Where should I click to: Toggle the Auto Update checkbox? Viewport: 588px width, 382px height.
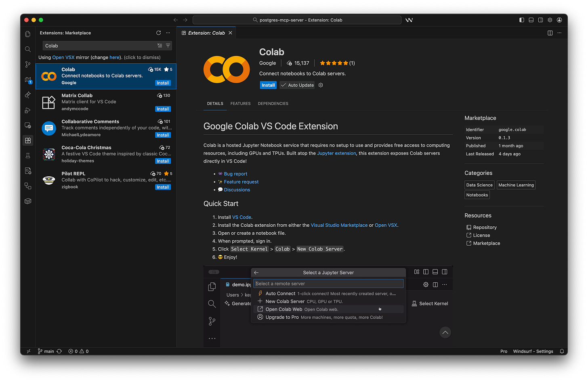click(297, 85)
